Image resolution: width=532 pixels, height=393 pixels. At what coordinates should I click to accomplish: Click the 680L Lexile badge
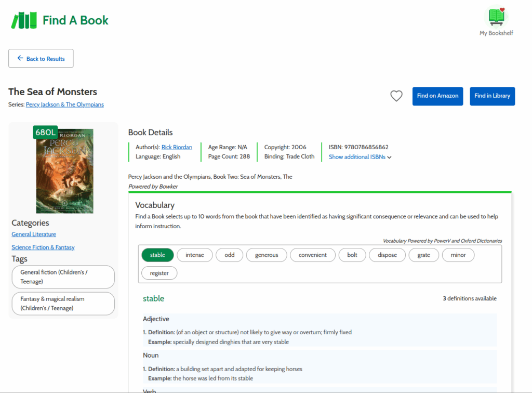45,133
